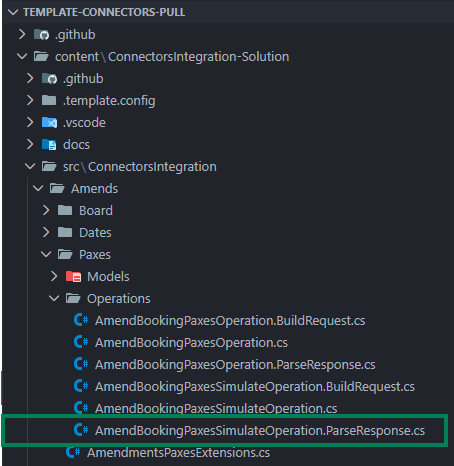The height and width of the screenshot is (466, 454).
Task: Click C# icon of AmendBookingPaxesSimulateOperation.cs
Action: coord(81,408)
